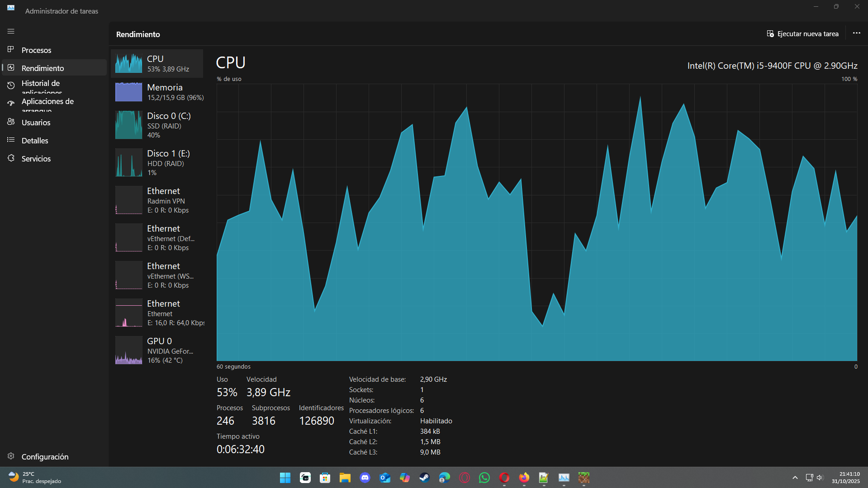
Task: Select the vEthernet (Def... adapter item
Action: tap(157, 237)
